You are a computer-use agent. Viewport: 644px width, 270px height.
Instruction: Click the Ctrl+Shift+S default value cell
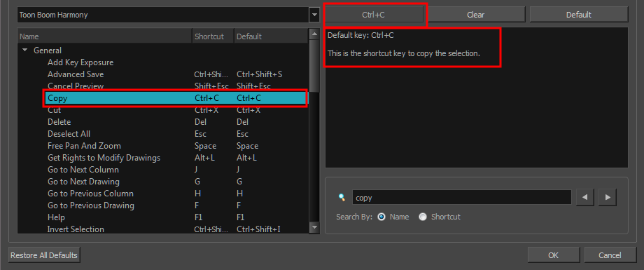point(259,74)
